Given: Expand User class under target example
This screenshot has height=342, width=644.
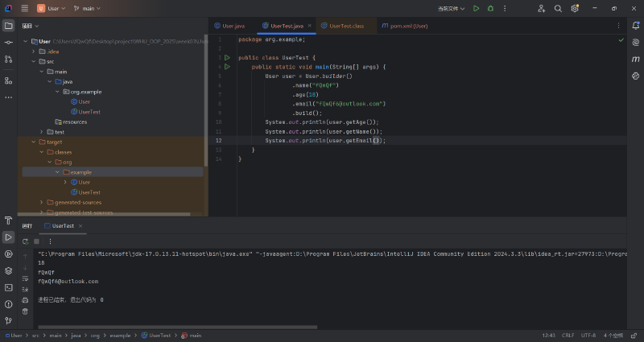Looking at the screenshot, I should pos(65,183).
